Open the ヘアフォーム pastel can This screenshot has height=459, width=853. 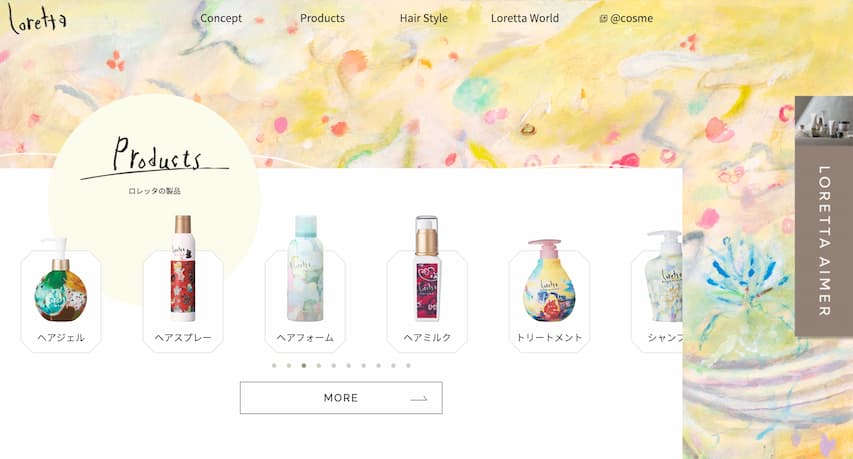pos(305,268)
